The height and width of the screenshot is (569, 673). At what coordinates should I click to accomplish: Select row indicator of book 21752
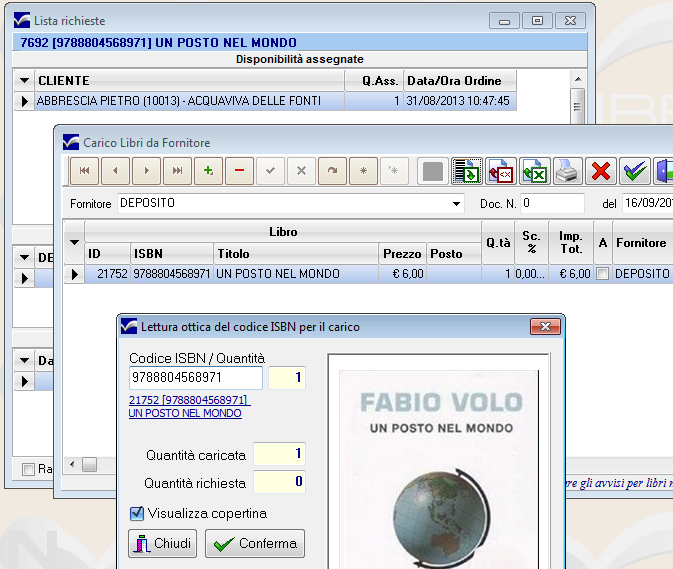[74, 274]
